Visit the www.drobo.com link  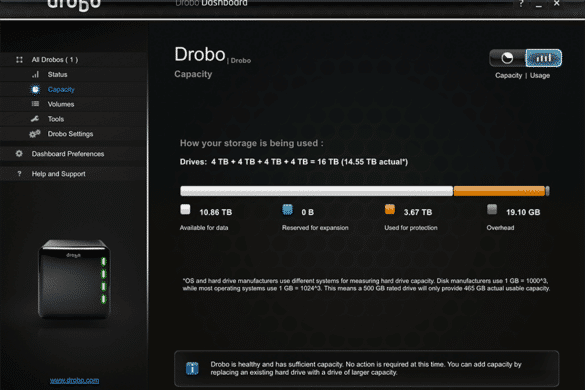click(75, 380)
